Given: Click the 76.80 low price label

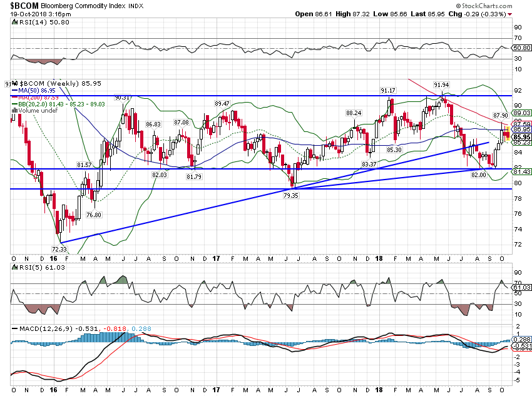Looking at the screenshot, I should [x=94, y=215].
